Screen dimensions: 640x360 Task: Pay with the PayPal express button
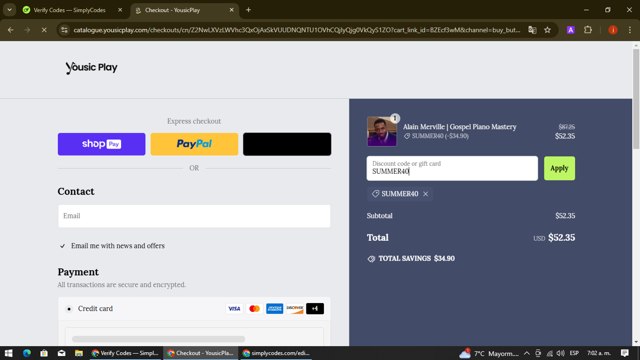coord(194,144)
